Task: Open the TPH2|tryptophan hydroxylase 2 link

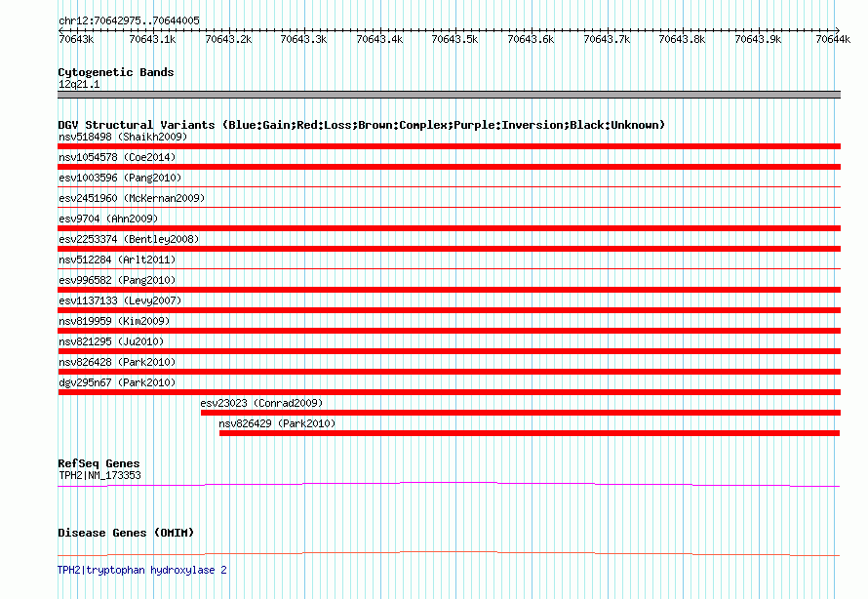Action: 142,570
